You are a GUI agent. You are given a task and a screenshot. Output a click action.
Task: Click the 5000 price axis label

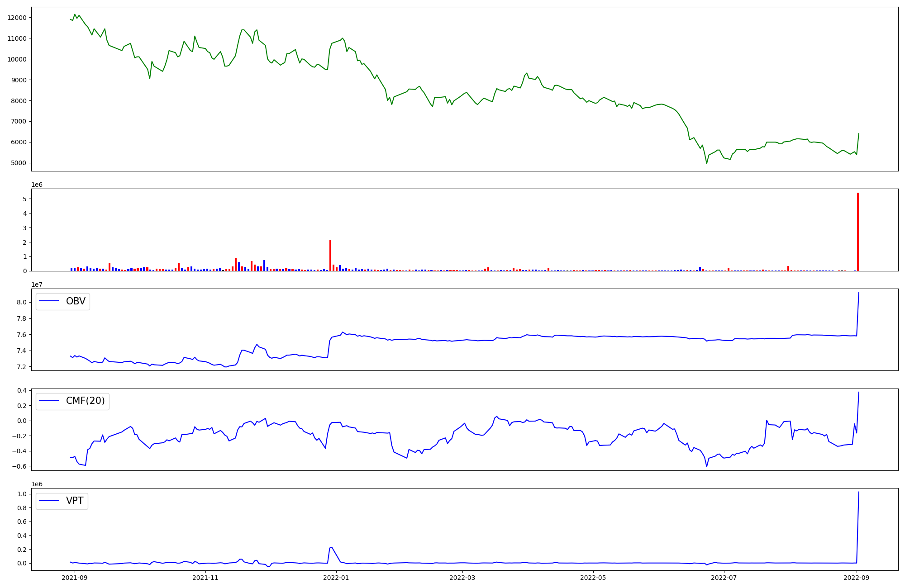point(19,163)
